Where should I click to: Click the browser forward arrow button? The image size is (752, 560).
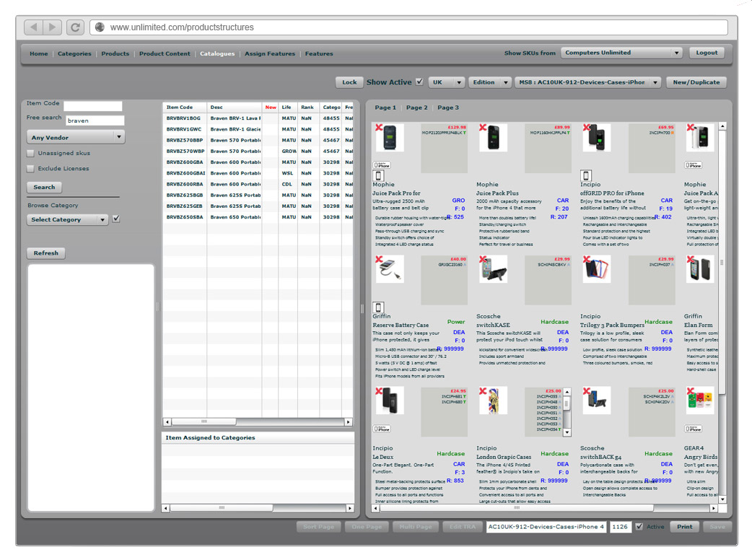[52, 27]
